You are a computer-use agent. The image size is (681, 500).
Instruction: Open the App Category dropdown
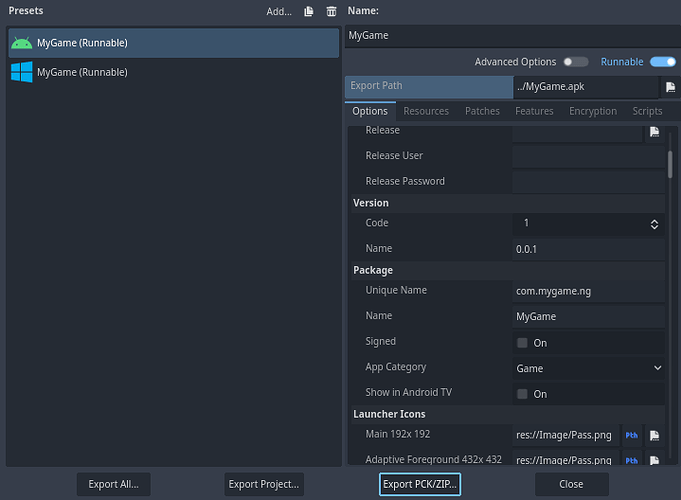tap(588, 368)
